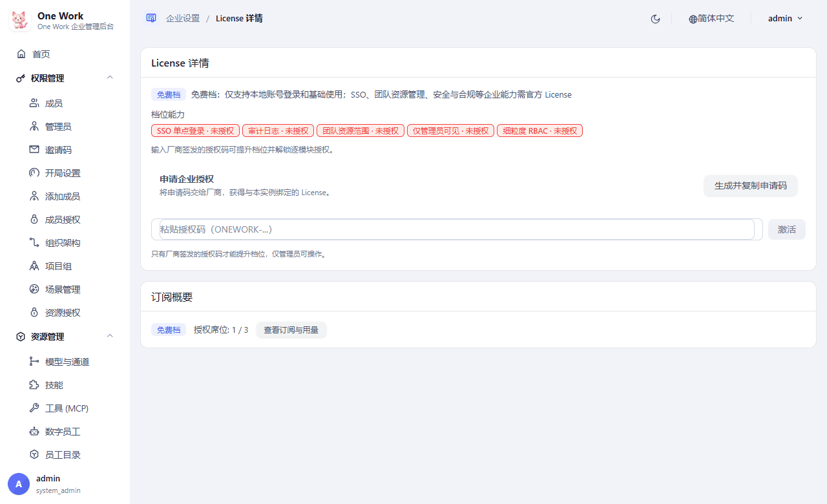Click 生成并复制申请码 button
Screen dimensions: 827x504
pyautogui.click(x=751, y=185)
